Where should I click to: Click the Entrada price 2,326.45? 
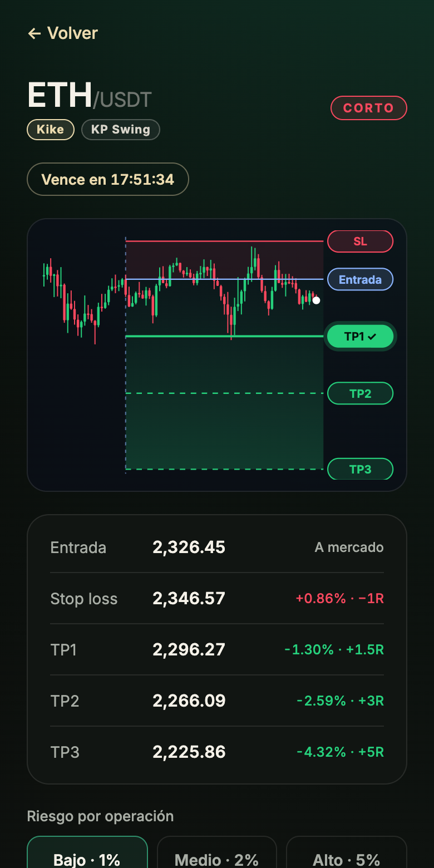click(x=189, y=548)
